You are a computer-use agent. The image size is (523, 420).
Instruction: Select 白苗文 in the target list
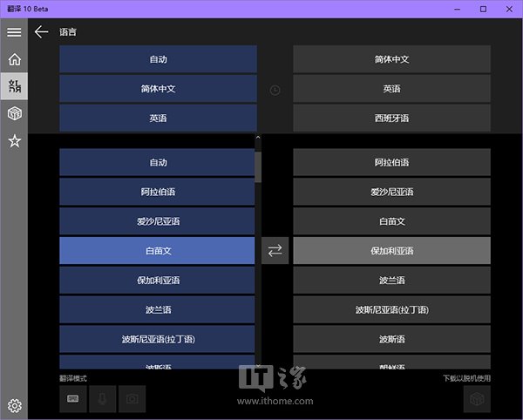click(x=391, y=221)
